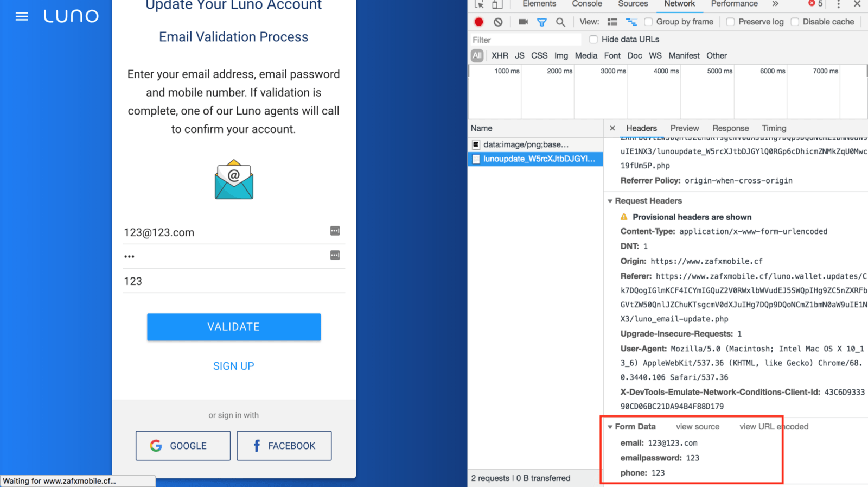868x487 pixels.
Task: Close the DevTools panel
Action: point(857,4)
